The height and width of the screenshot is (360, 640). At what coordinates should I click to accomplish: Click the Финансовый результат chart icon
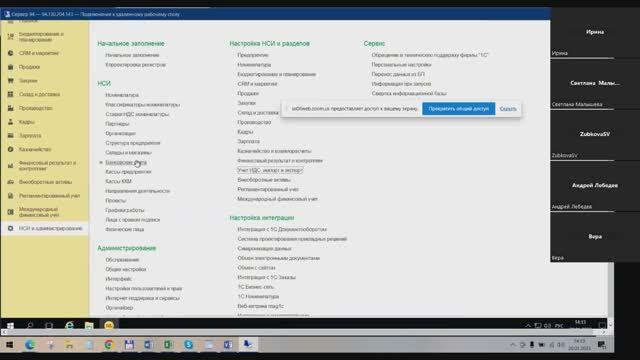pyautogui.click(x=11, y=166)
